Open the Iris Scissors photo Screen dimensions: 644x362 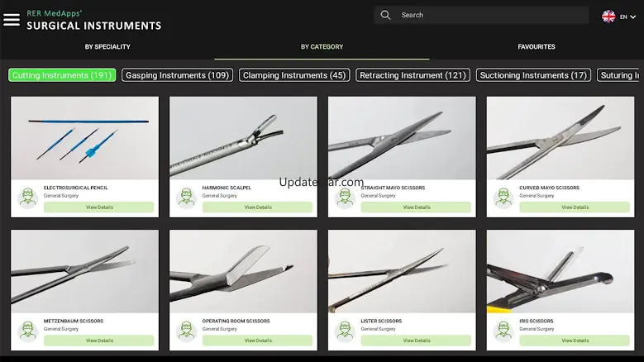click(x=561, y=271)
